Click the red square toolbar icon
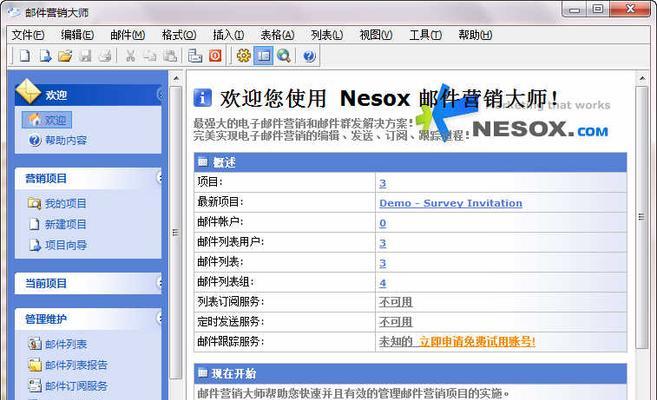The image size is (657, 400). 215,56
